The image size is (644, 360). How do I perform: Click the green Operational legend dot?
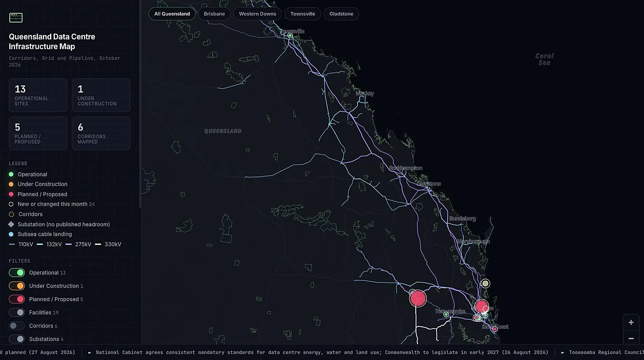pyautogui.click(x=11, y=174)
